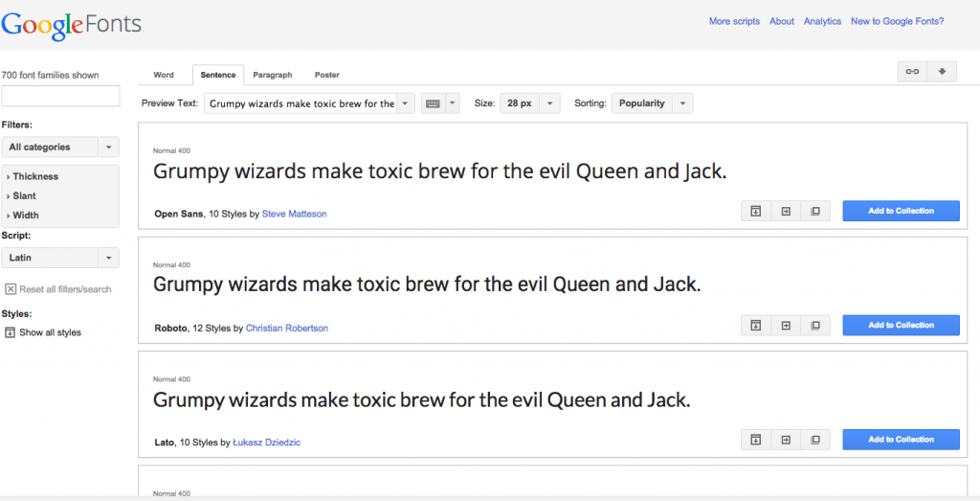980x501 pixels.
Task: Click the keyboard icon beside Preview Text
Action: pos(433,103)
